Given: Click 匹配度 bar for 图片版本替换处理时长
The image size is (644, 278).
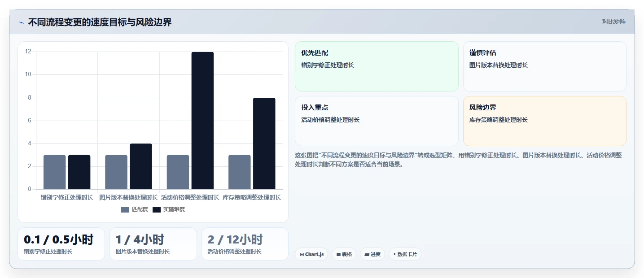Looking at the screenshot, I should click(116, 172).
